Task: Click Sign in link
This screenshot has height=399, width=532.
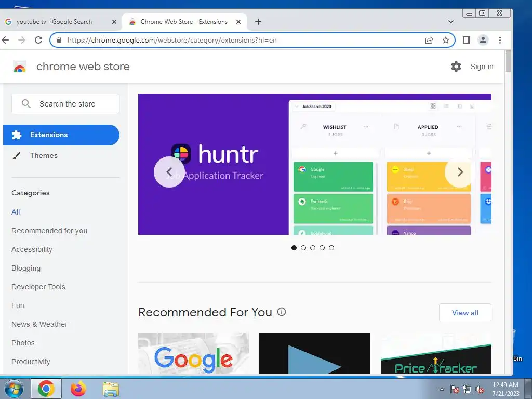Action: (482, 66)
